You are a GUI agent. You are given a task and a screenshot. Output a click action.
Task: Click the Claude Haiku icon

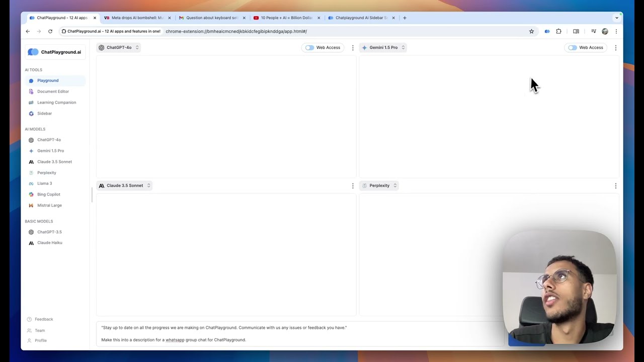point(31,243)
